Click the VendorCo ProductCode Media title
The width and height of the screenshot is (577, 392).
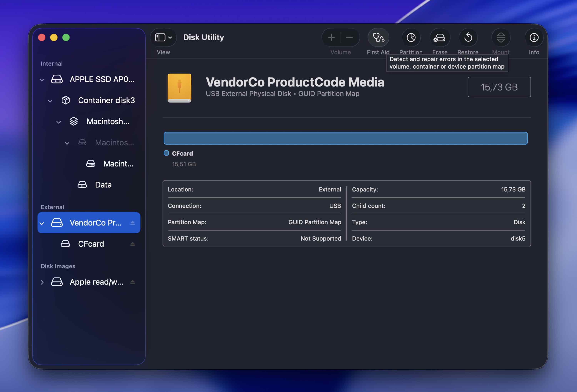tap(295, 82)
